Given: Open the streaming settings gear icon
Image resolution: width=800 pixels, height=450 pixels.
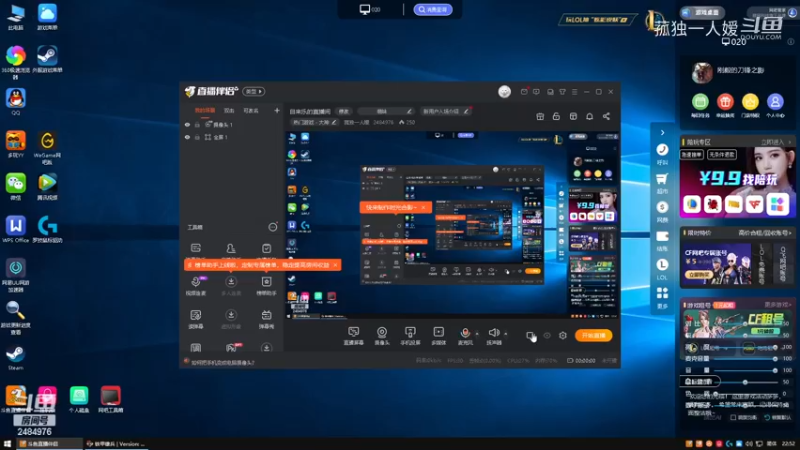Looking at the screenshot, I should 563,335.
